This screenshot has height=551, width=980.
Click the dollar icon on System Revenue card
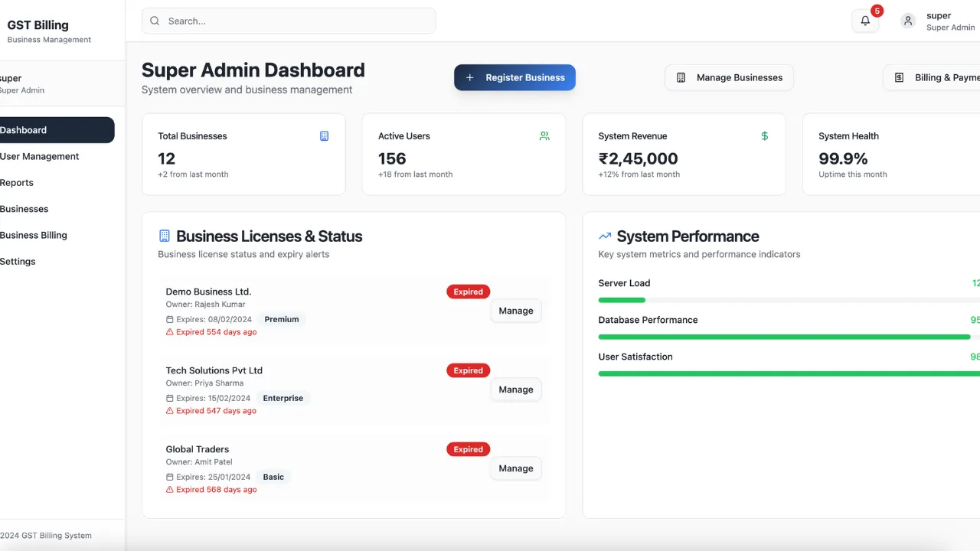pos(764,136)
